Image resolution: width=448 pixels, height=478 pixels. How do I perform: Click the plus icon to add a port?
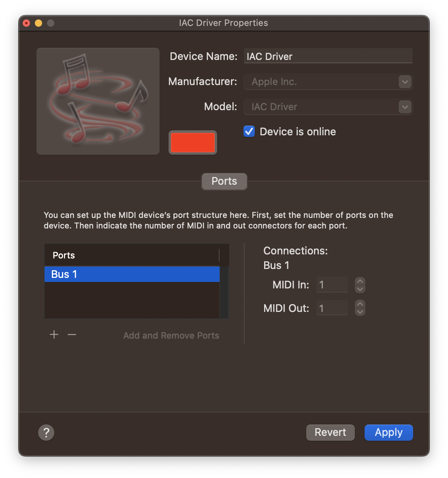(54, 335)
